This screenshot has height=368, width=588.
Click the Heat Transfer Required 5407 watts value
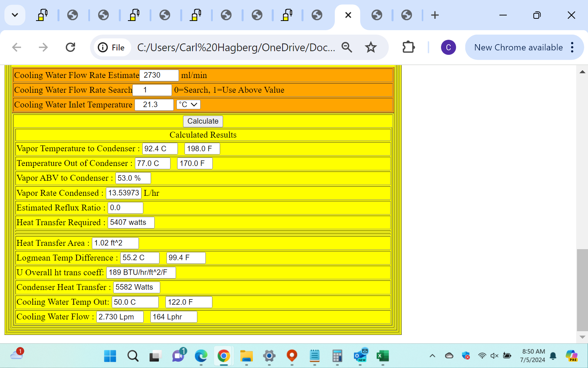coord(131,222)
